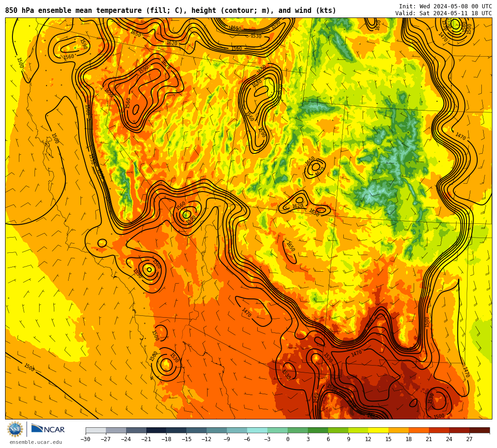Pick the slate −24 to −21 color swatch
Image resolution: width=497 pixels, height=448 pixels.
pyautogui.click(x=136, y=430)
